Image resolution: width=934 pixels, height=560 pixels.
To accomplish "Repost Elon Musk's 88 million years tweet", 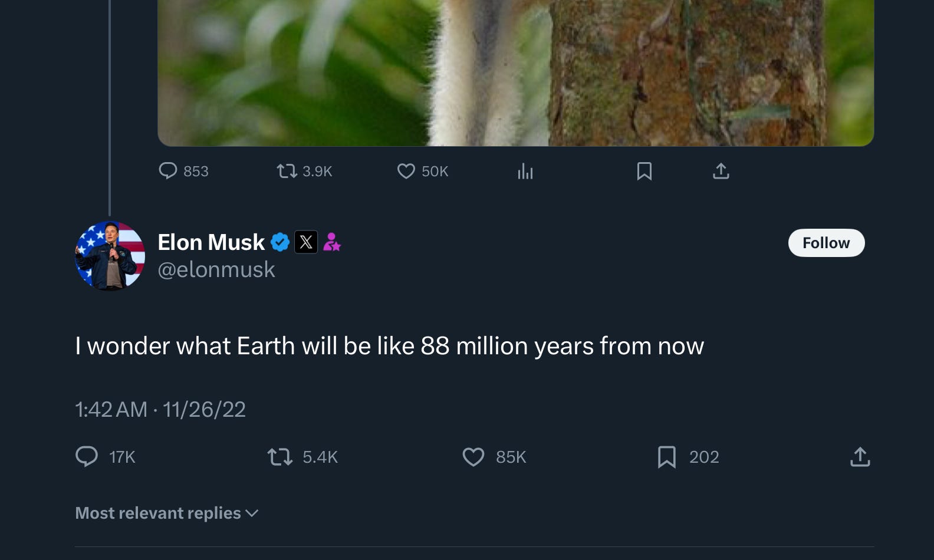I will [280, 457].
